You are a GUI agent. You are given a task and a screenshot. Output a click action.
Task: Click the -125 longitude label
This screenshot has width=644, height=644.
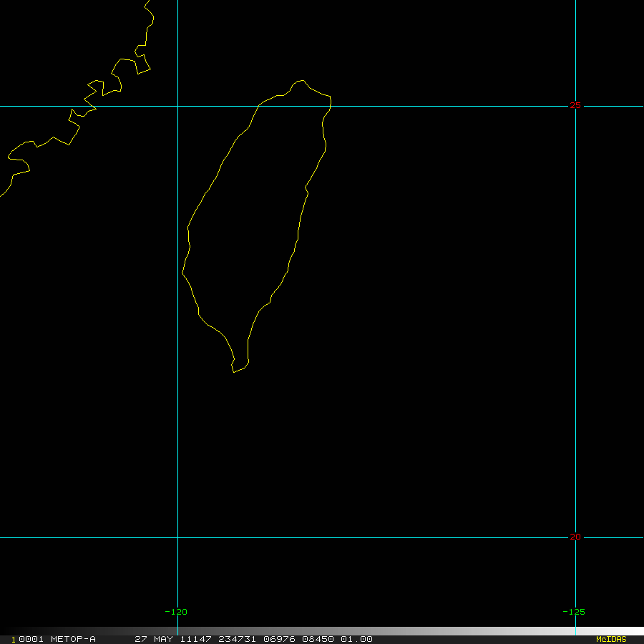(x=574, y=612)
